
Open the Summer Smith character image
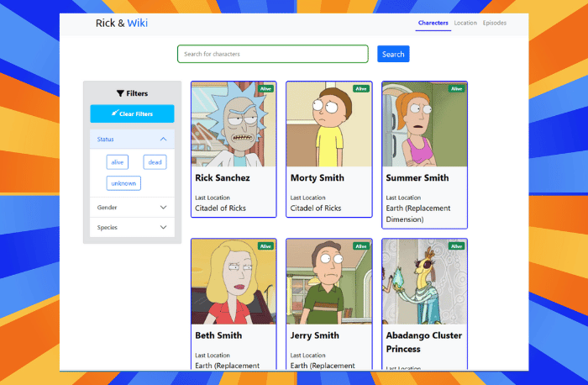(x=424, y=124)
